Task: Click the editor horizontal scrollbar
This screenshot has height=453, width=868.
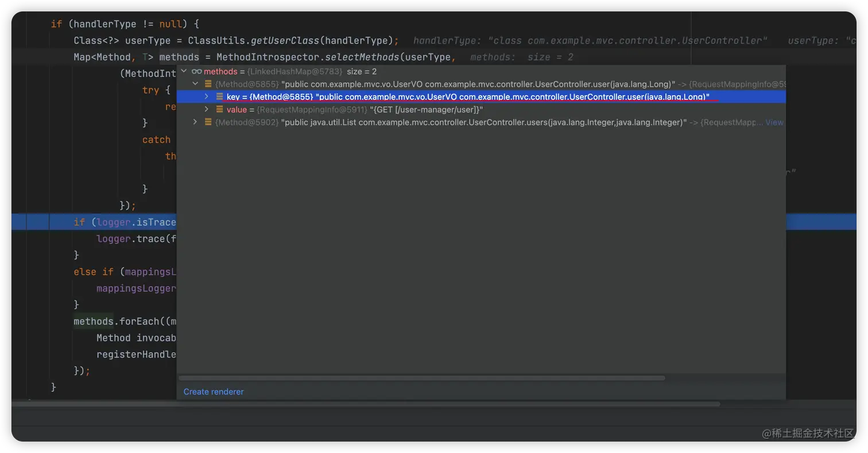Action: (366, 404)
